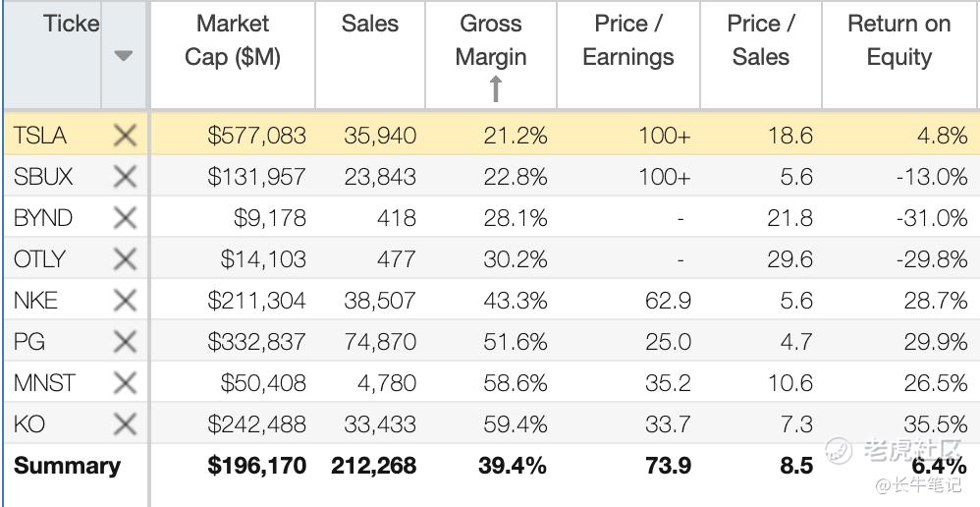Click the KO ticker symbol

tap(29, 424)
